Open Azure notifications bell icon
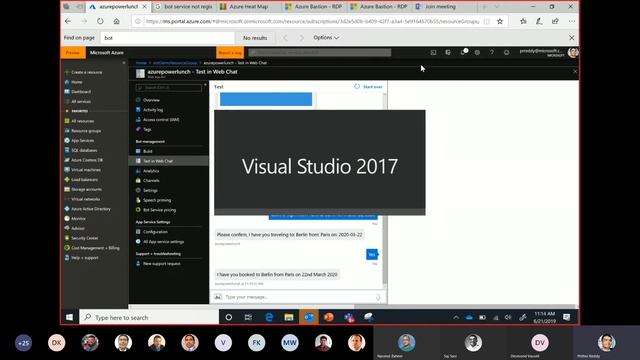Screen dimensions: 640x360 point(463,53)
